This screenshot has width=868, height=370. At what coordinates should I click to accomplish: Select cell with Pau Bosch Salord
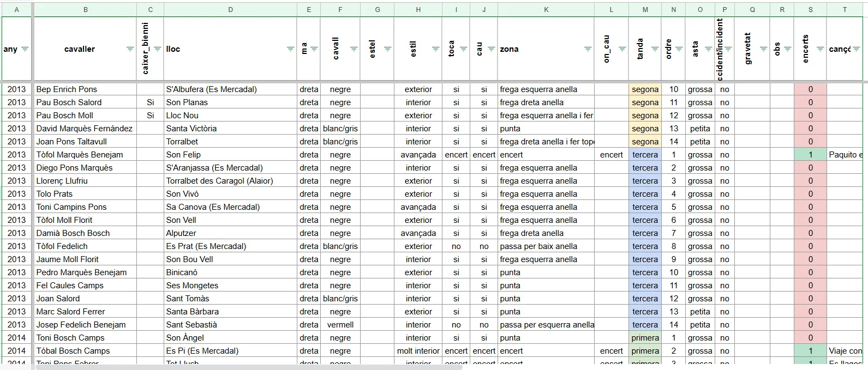85,102
